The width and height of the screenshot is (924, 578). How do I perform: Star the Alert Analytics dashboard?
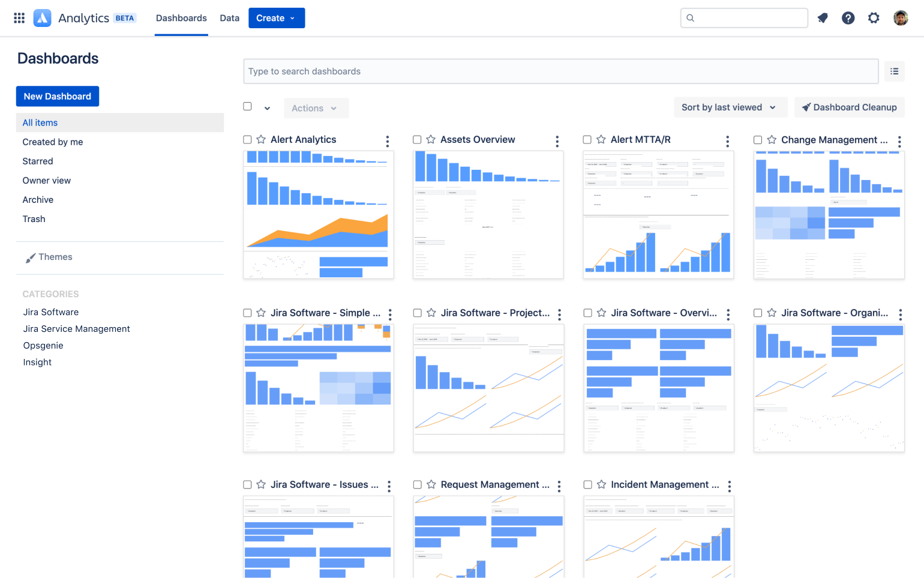coord(261,139)
